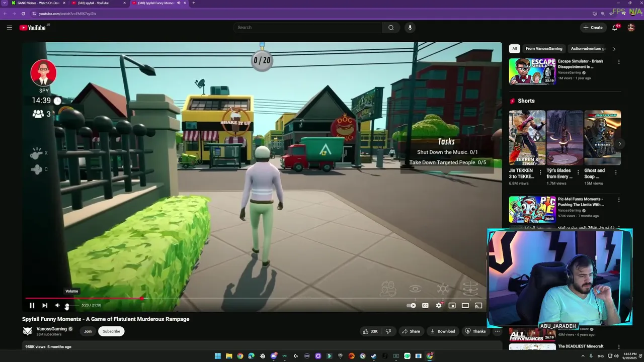Mute the video using the speaker icon
Screen dimensions: 644x362
[57, 305]
